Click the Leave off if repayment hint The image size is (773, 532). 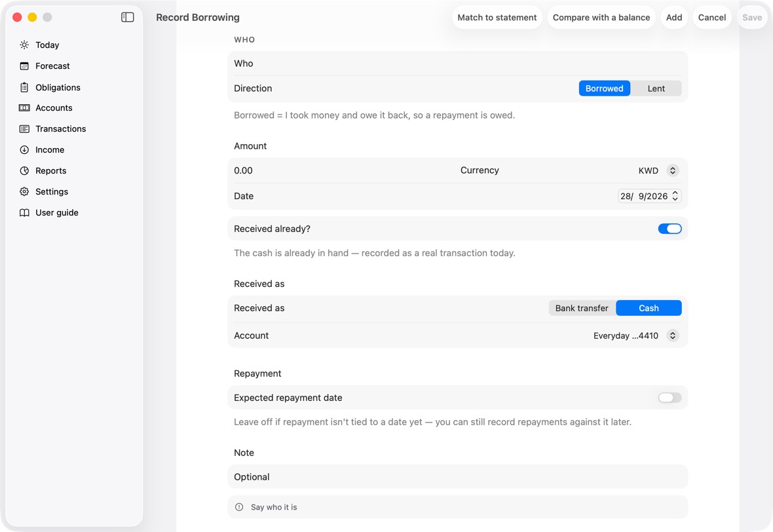pyautogui.click(x=432, y=422)
